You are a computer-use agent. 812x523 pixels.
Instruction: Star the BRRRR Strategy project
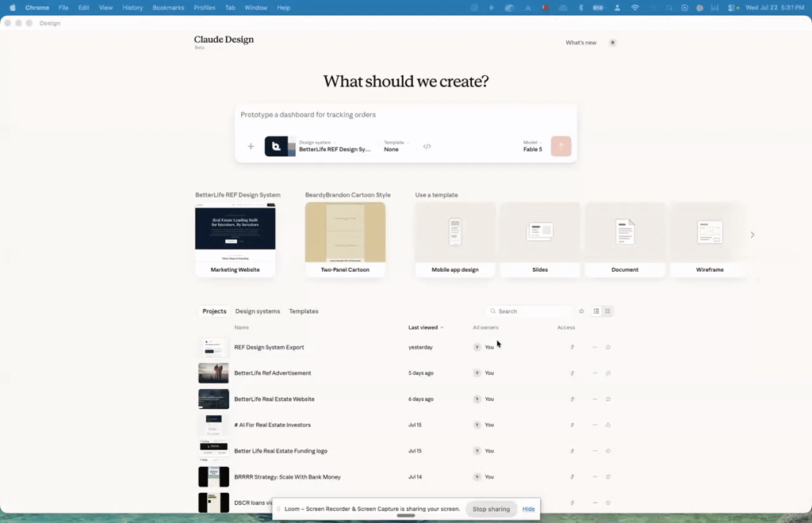coord(608,476)
